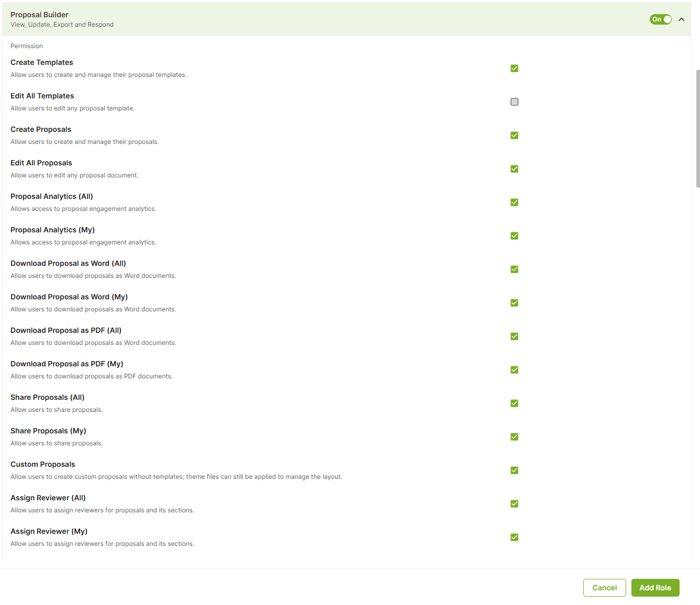The height and width of the screenshot is (605, 700).
Task: Uncheck the Edit All Proposals checkbox
Action: point(514,169)
